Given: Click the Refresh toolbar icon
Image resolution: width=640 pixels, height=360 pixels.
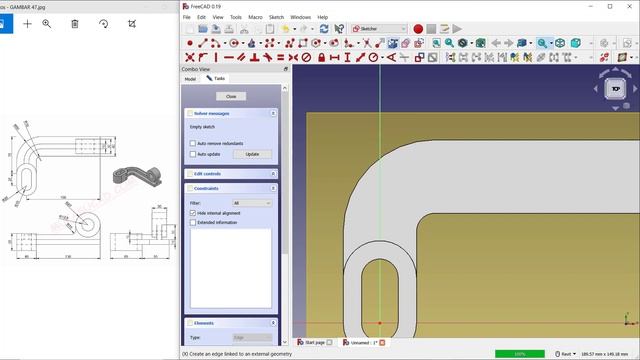Looking at the screenshot, I should coord(324,29).
